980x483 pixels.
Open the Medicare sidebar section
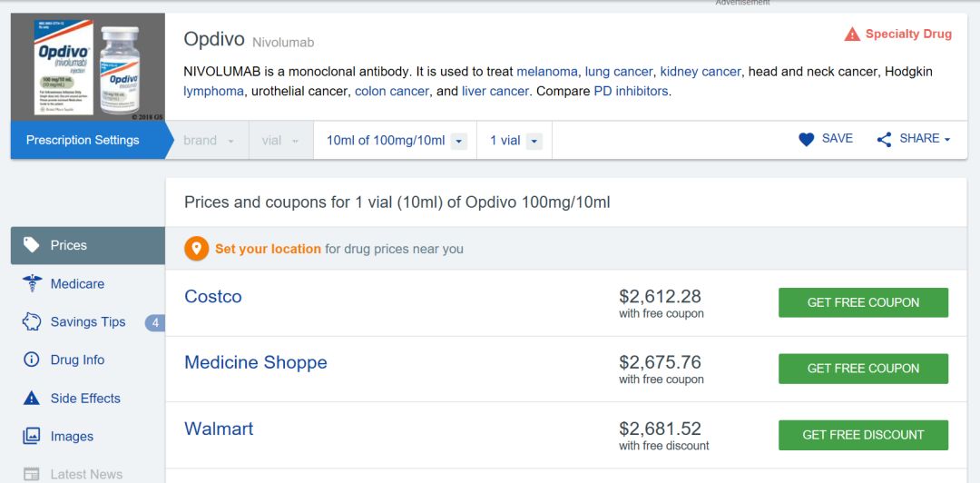[77, 283]
